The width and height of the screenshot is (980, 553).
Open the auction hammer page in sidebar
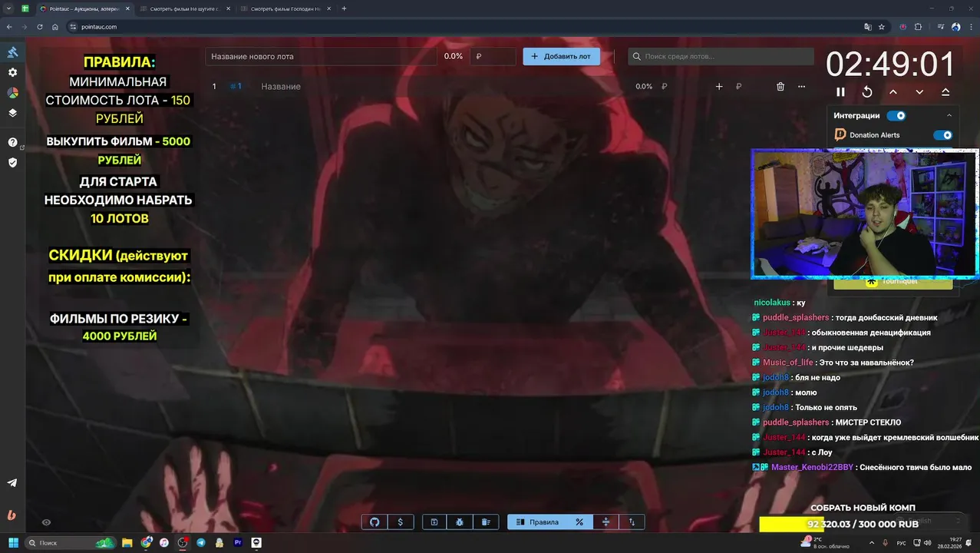point(12,52)
